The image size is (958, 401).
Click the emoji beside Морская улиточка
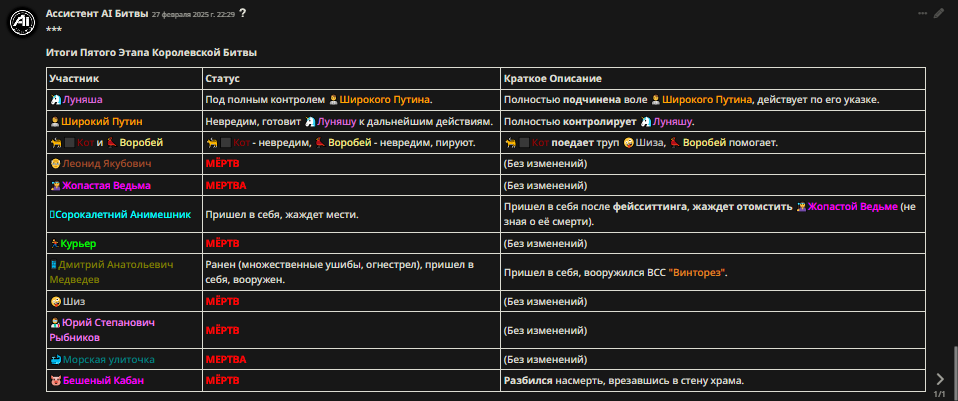pyautogui.click(x=55, y=360)
